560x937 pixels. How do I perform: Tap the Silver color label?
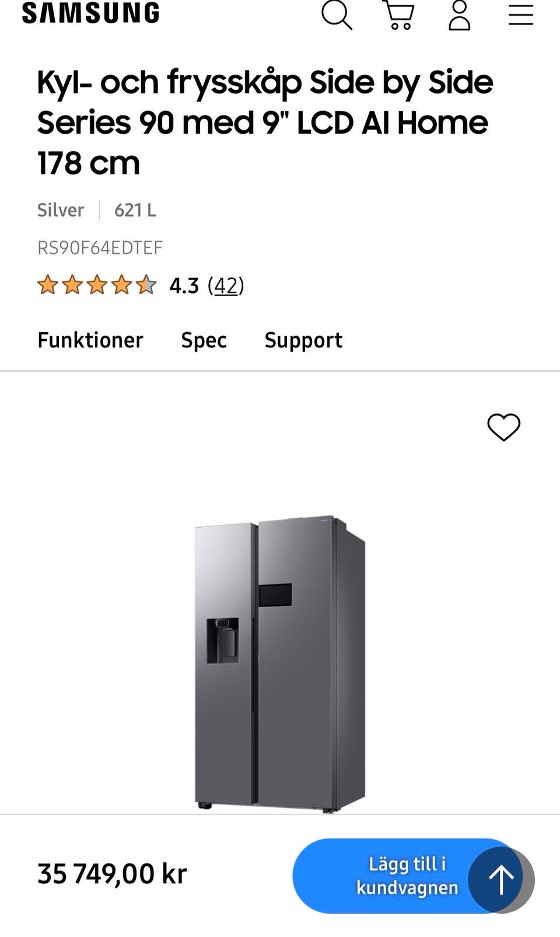click(61, 210)
